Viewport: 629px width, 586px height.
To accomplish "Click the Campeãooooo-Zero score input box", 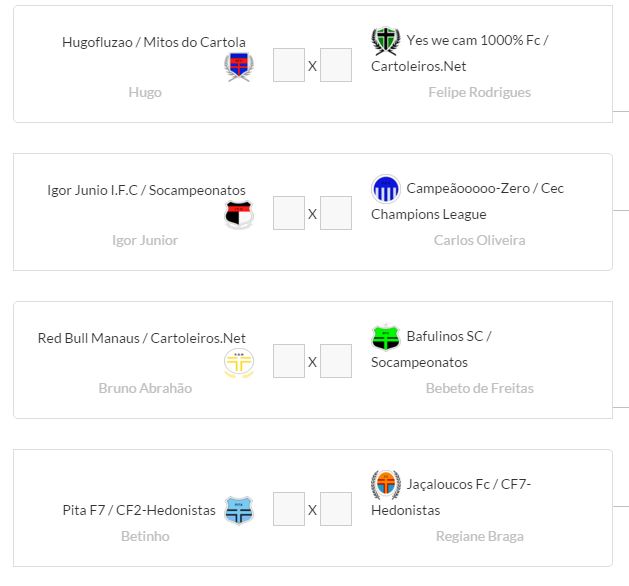I will [336, 214].
